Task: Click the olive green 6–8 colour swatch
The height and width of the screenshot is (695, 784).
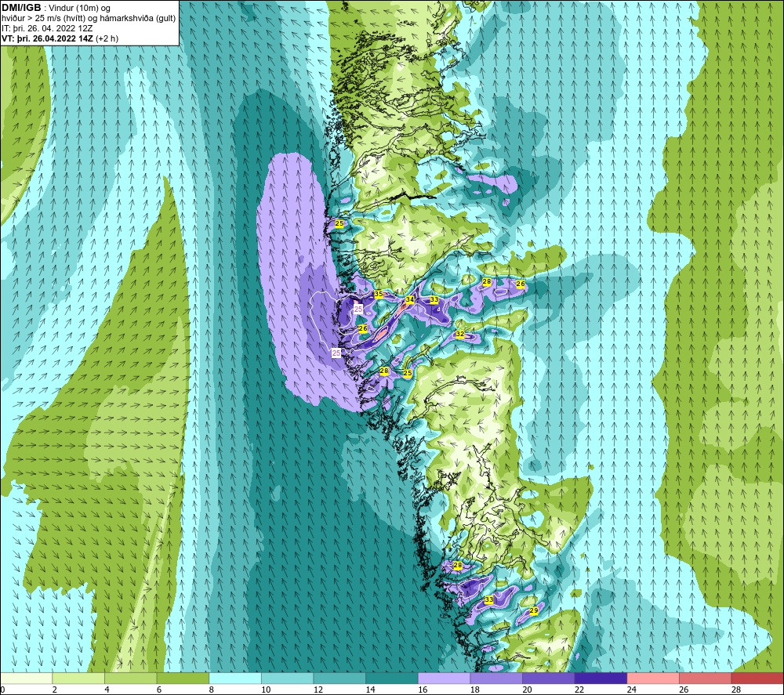Action: click(183, 679)
